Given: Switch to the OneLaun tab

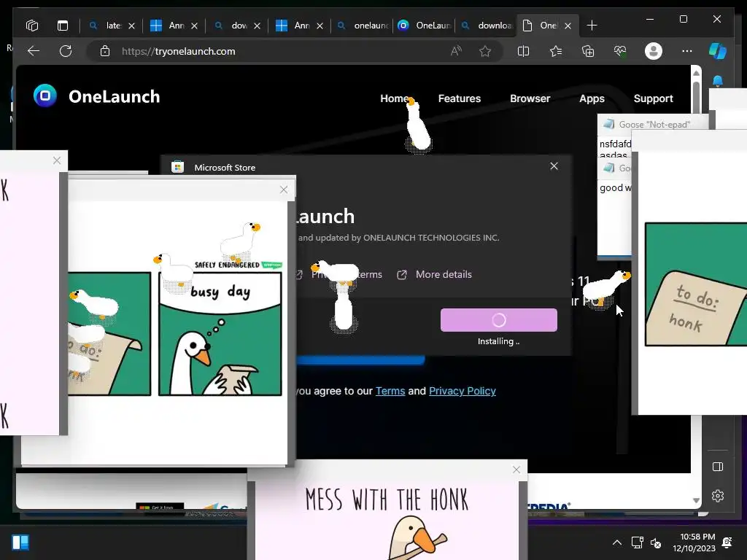Looking at the screenshot, I should coord(425,26).
